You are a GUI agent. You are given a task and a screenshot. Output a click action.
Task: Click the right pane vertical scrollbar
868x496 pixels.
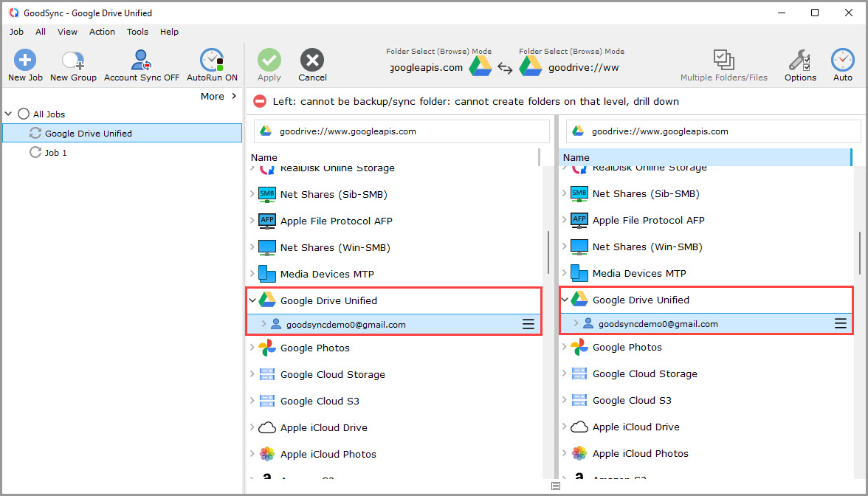[x=860, y=252]
